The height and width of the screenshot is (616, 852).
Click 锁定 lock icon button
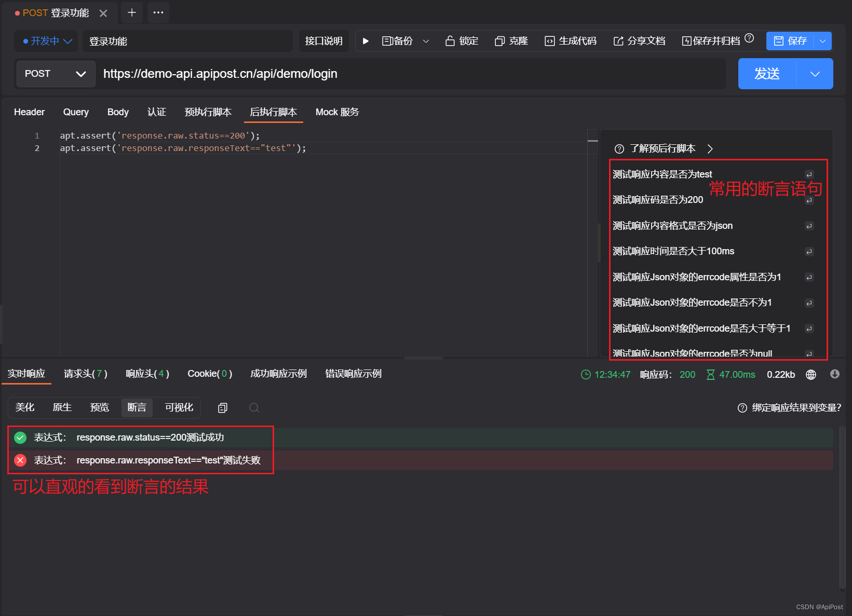462,41
